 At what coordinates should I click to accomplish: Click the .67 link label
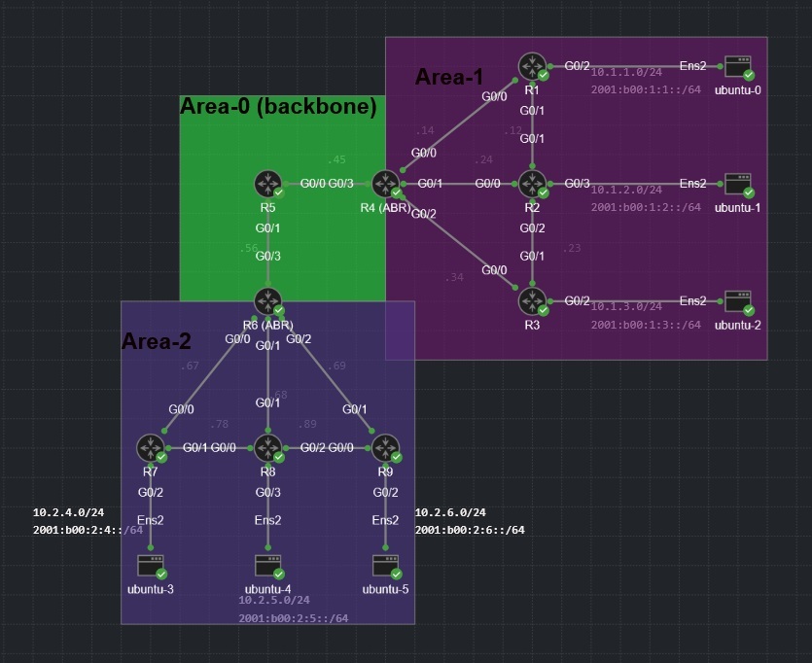point(190,366)
